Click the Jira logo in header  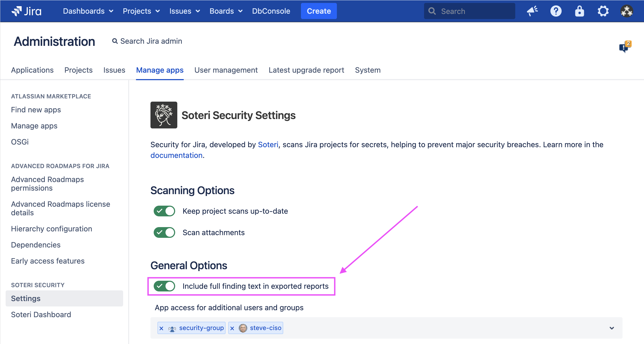26,11
